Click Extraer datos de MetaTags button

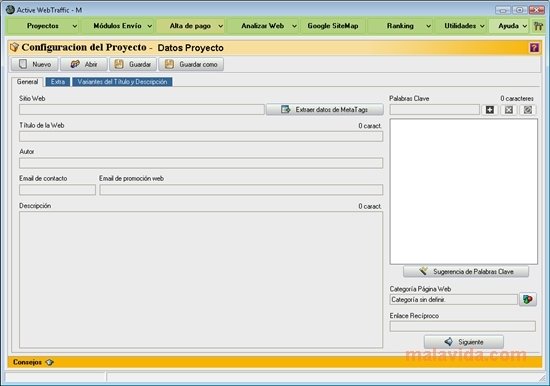click(x=325, y=109)
